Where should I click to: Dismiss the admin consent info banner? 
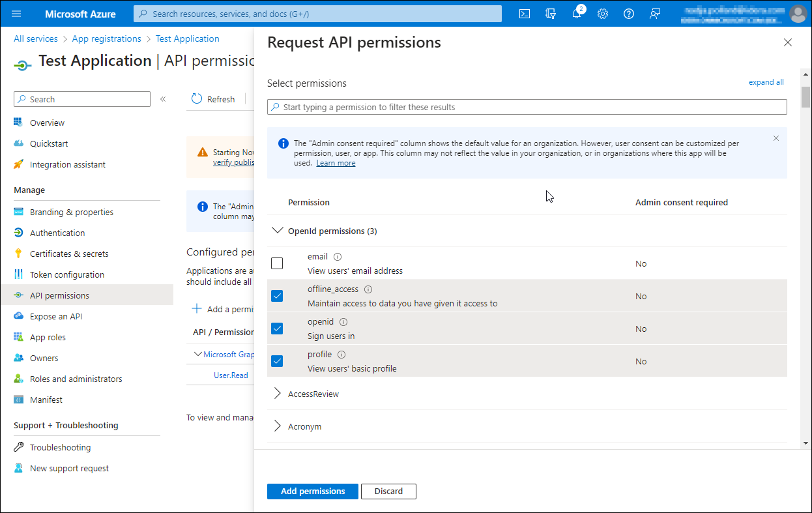776,138
